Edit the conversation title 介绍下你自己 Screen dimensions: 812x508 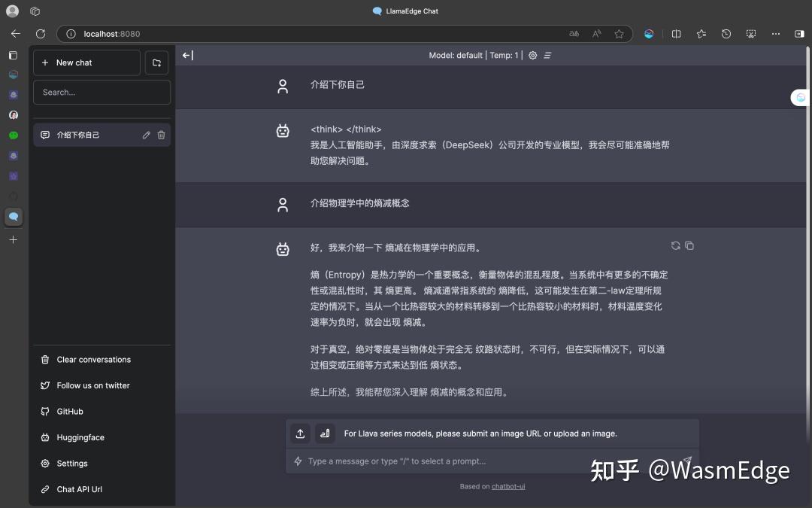click(x=146, y=135)
